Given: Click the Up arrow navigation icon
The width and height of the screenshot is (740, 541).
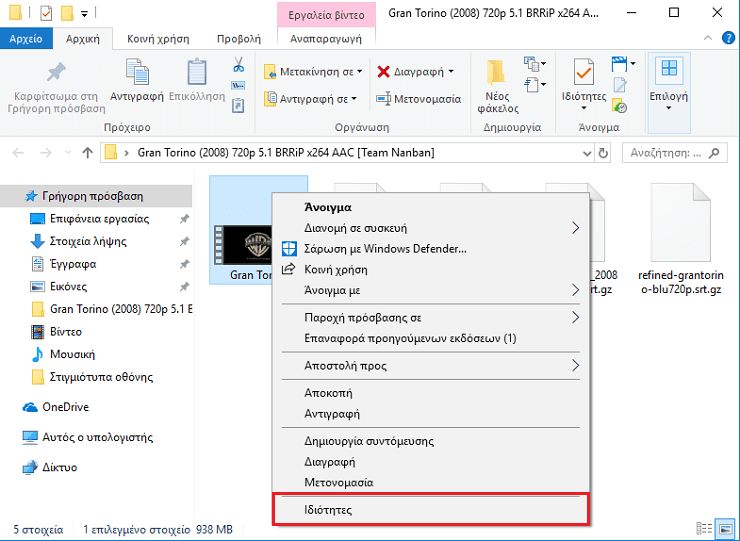Looking at the screenshot, I should click(x=87, y=152).
